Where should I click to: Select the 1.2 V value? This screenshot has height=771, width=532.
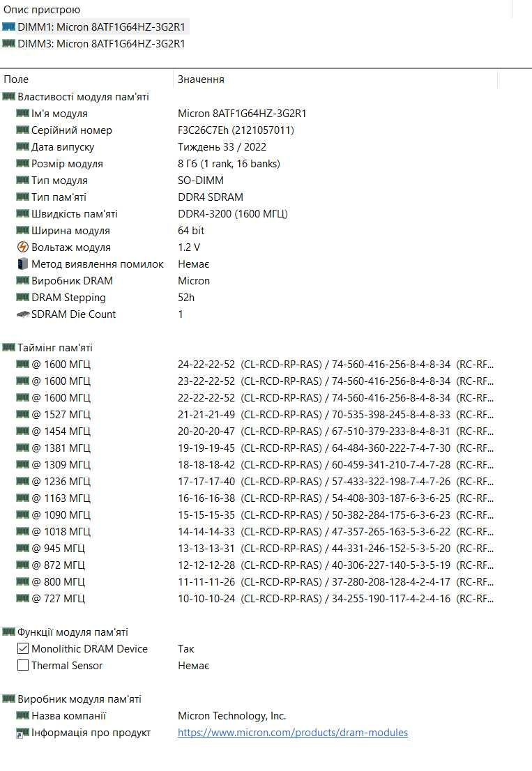[x=189, y=247]
